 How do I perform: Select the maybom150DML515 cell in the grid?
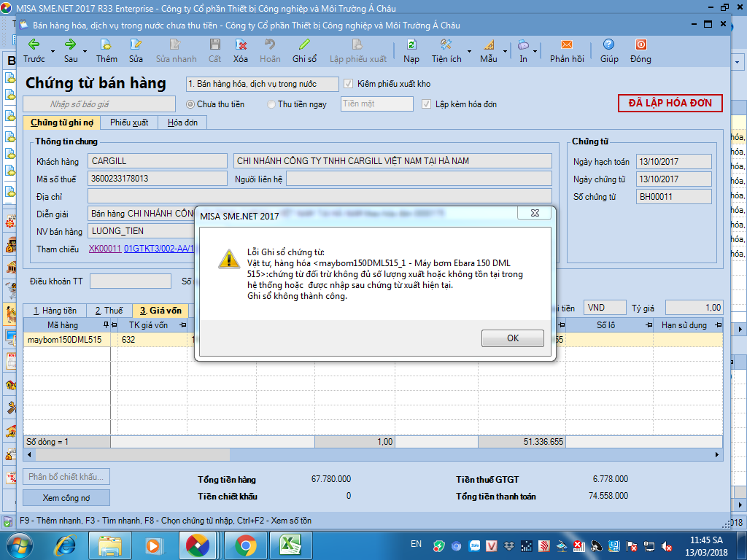pos(66,340)
